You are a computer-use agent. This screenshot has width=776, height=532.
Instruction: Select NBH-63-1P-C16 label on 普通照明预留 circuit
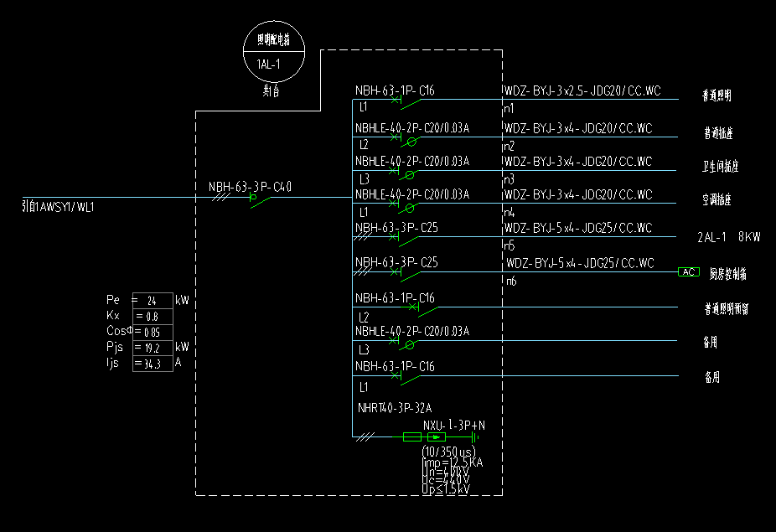[395, 298]
